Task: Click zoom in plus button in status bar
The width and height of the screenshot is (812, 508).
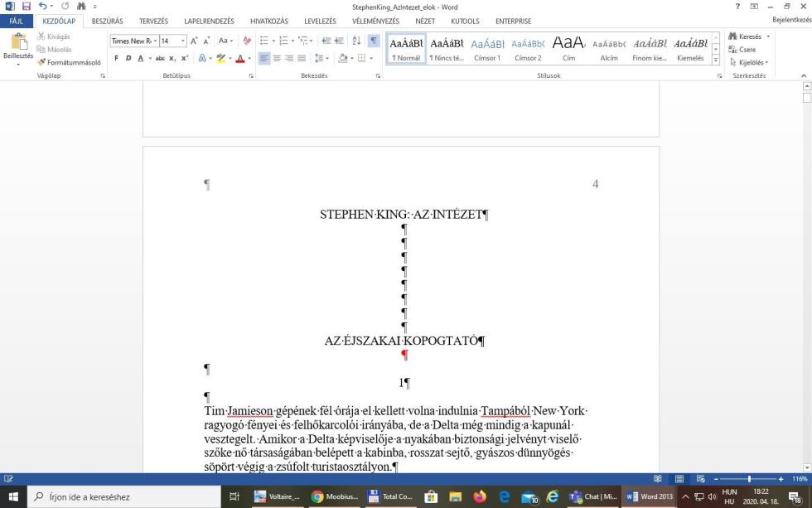Action: coord(781,479)
